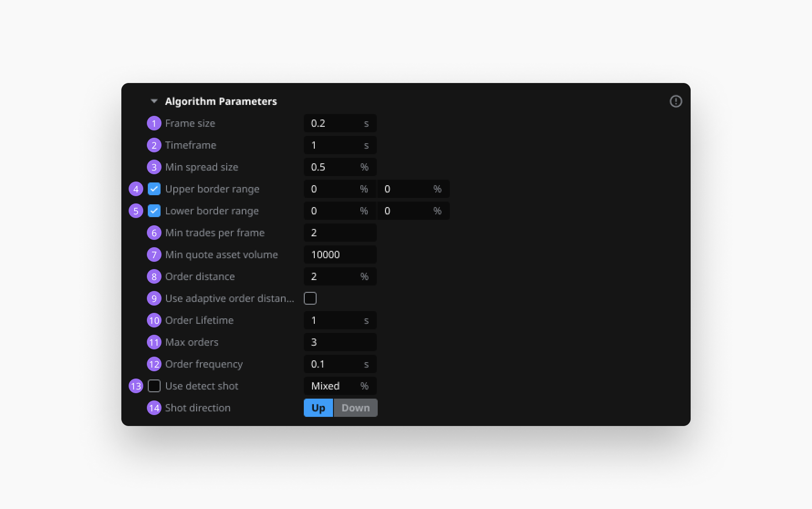
Task: Enable the Use detect shot checkbox
Action: [x=154, y=386]
